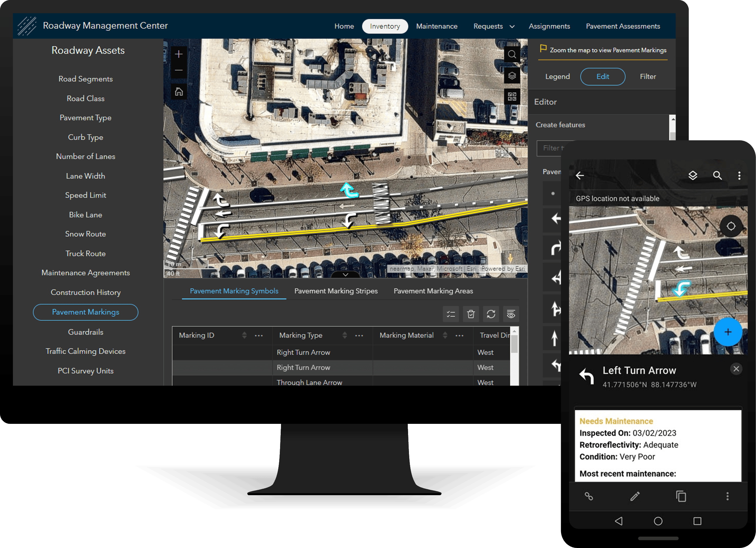Enable the GPS location button in the mobile app
This screenshot has height=548, width=756.
click(x=731, y=226)
